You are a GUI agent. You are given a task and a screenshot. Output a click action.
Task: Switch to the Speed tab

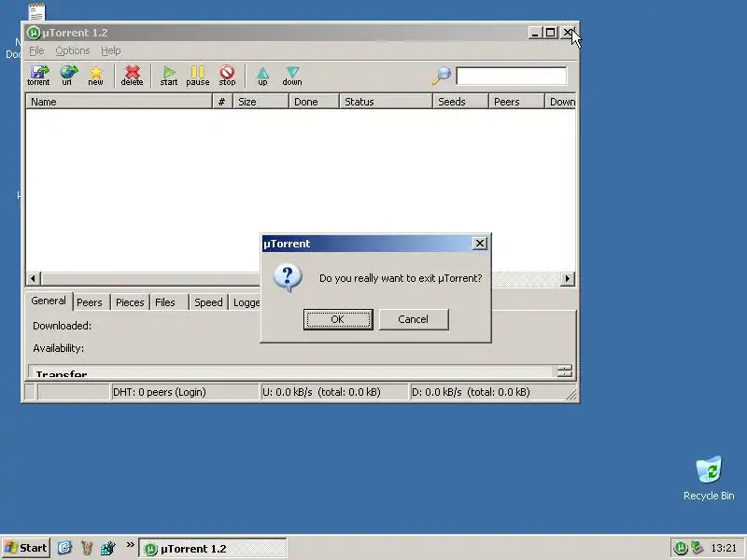[208, 302]
